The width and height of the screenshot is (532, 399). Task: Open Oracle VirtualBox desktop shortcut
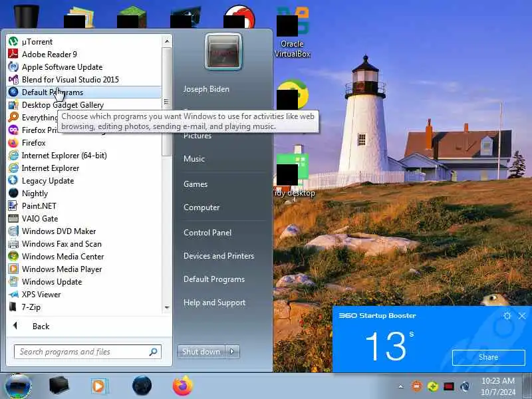[292, 32]
